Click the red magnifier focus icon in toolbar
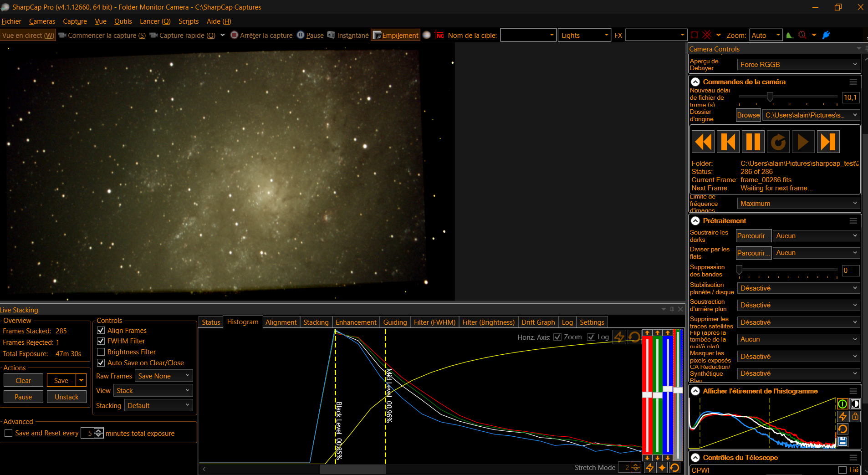The height and width of the screenshot is (475, 868). point(802,35)
